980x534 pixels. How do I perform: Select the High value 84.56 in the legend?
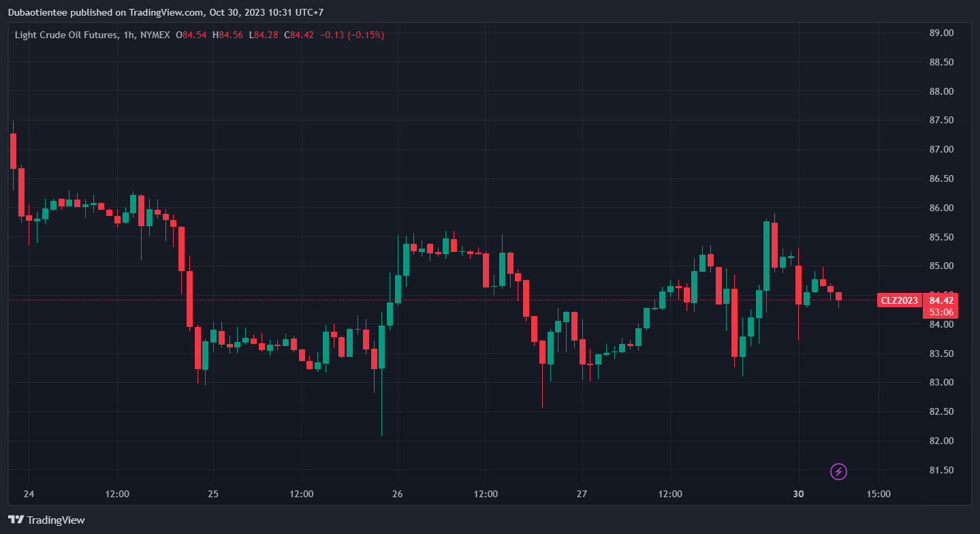(230, 35)
